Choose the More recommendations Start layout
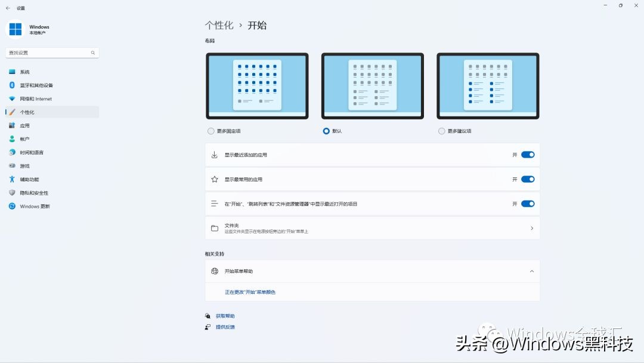The image size is (644, 363). [441, 131]
